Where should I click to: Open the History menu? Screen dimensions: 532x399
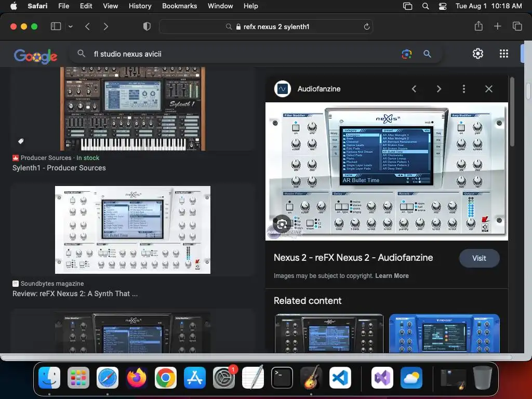pos(140,6)
